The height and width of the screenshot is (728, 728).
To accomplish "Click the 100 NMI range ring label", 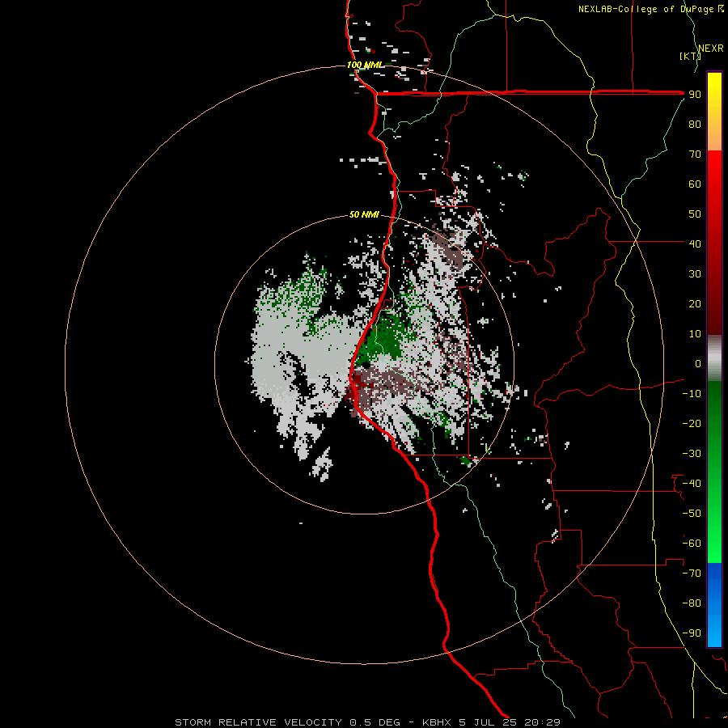I will point(366,65).
